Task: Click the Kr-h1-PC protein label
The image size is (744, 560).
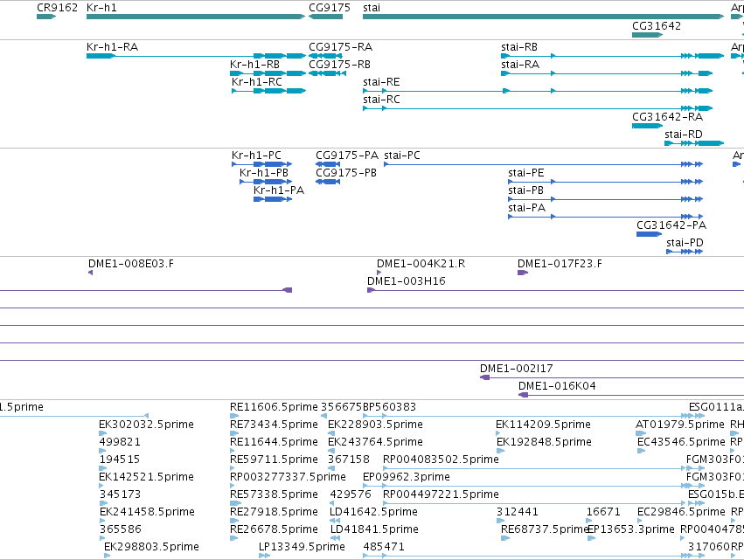Action: (x=256, y=156)
